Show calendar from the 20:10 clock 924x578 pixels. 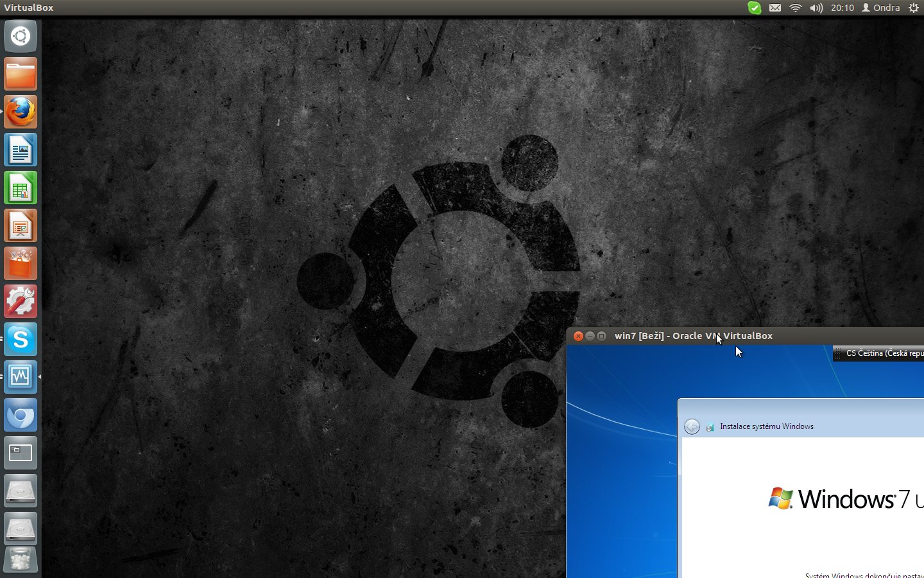coord(842,8)
